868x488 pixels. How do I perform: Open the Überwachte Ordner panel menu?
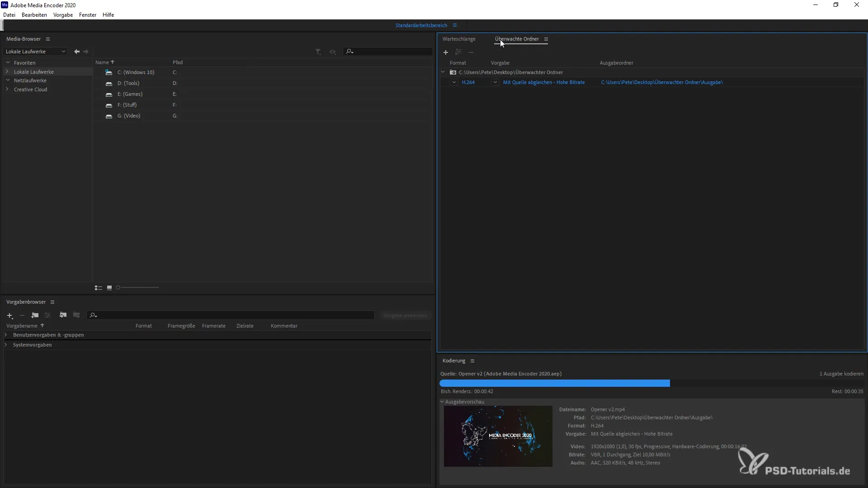tap(546, 39)
